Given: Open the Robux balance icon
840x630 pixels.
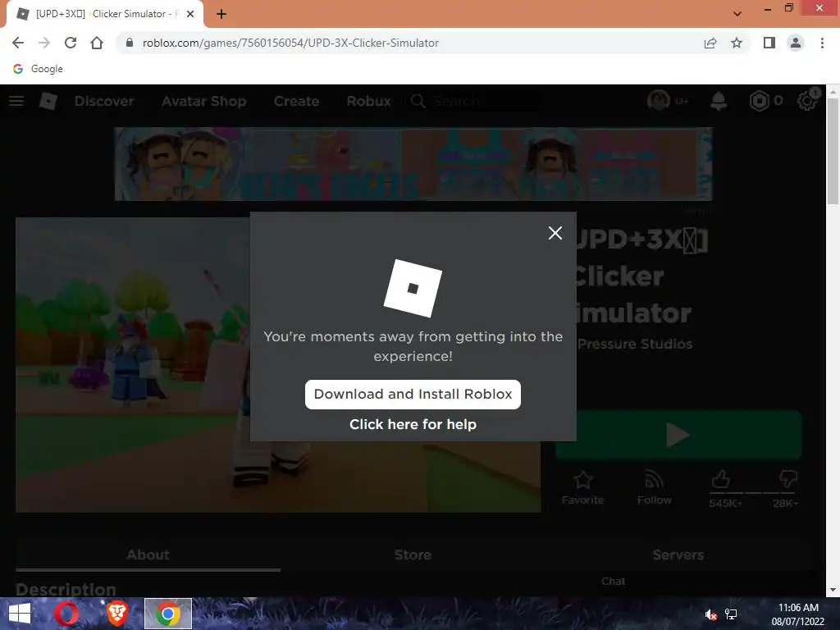Looking at the screenshot, I should pos(759,101).
